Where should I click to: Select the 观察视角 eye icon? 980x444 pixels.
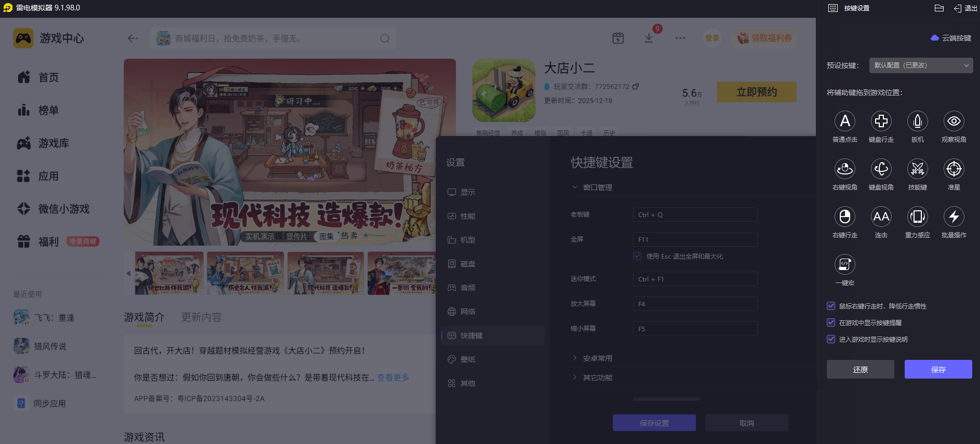click(x=954, y=122)
